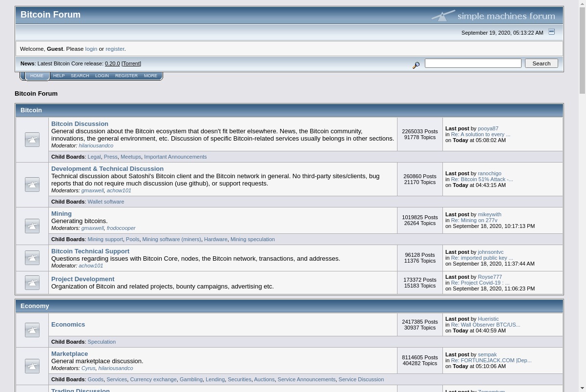The image size is (586, 392).
Task: Open Development & Technical Discussion board
Action: point(107,169)
